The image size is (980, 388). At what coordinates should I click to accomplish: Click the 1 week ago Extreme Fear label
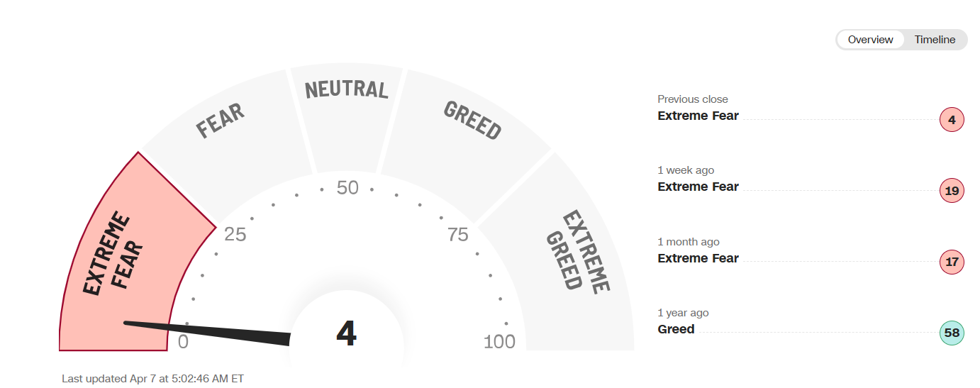click(698, 187)
